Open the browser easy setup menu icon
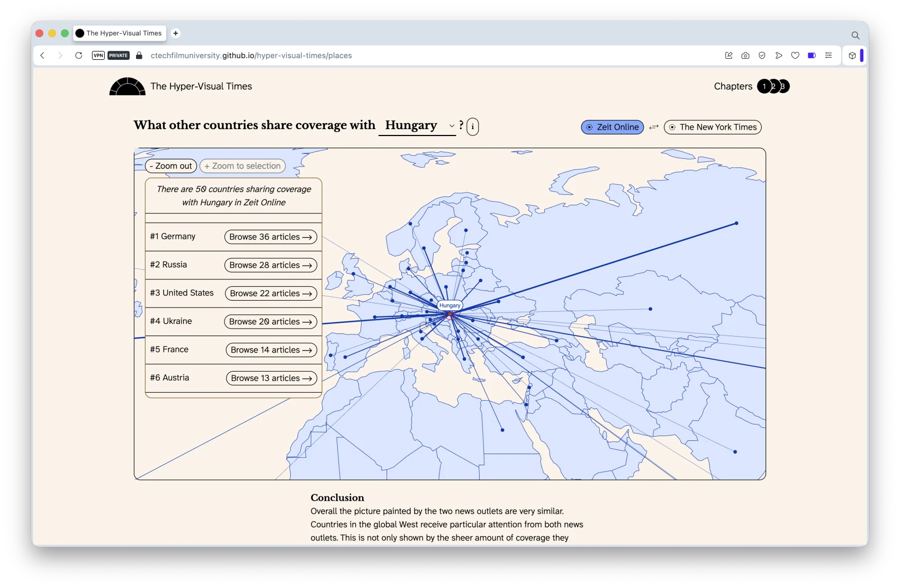The height and width of the screenshot is (588, 900). [829, 56]
